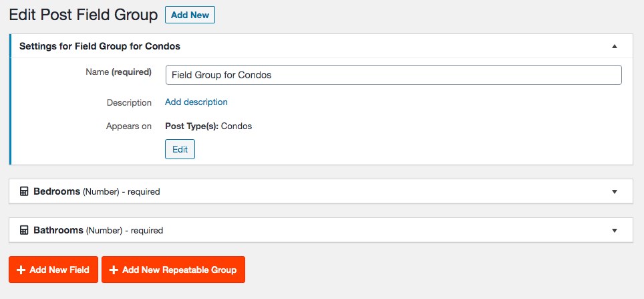This screenshot has height=299, width=644.
Task: Expand the Bathrooms field row arrow
Action: coord(615,231)
